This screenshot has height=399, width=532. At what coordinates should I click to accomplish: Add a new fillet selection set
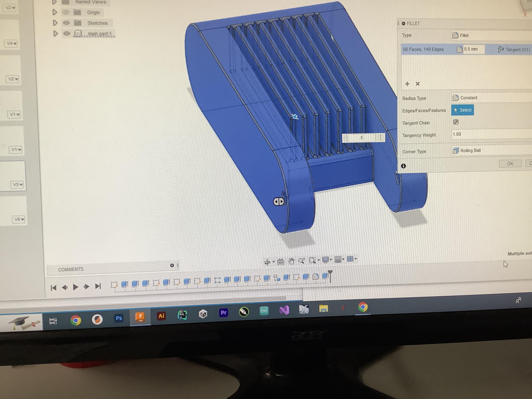(x=407, y=84)
